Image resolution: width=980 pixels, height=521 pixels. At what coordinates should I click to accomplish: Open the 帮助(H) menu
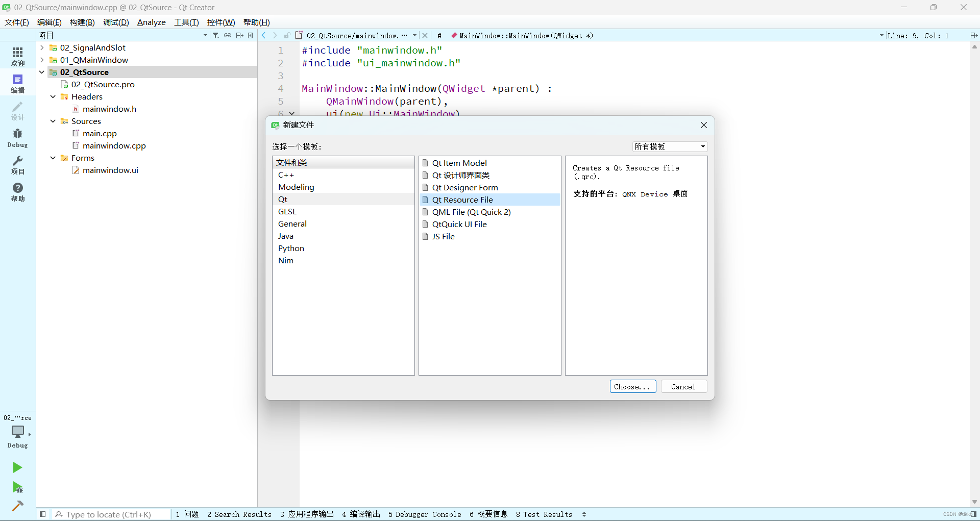point(256,22)
